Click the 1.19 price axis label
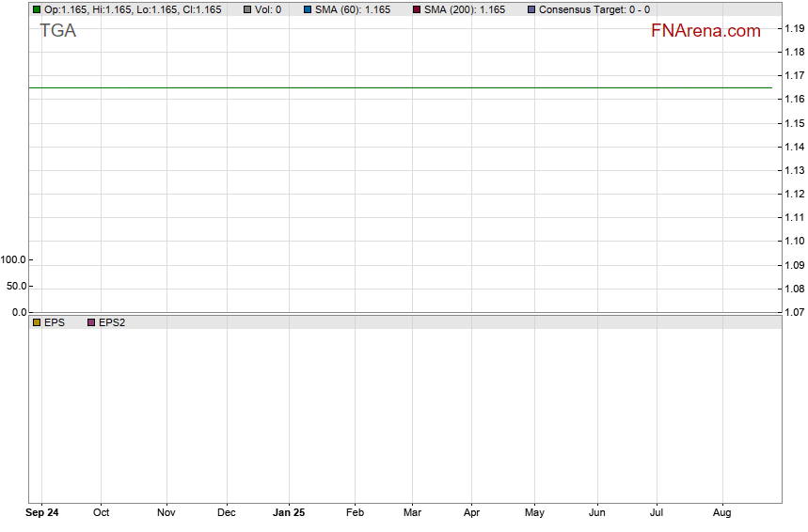The height and width of the screenshot is (532, 808). (x=793, y=28)
